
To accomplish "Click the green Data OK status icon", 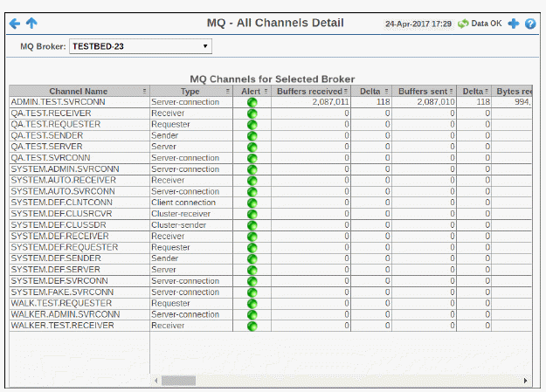I will pos(463,24).
